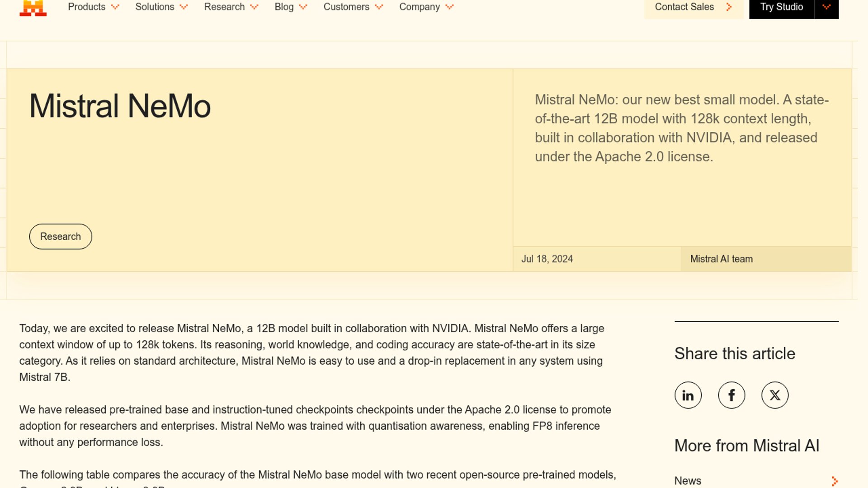Expand the Research nav chevron
The width and height of the screenshot is (868, 488).
[254, 7]
